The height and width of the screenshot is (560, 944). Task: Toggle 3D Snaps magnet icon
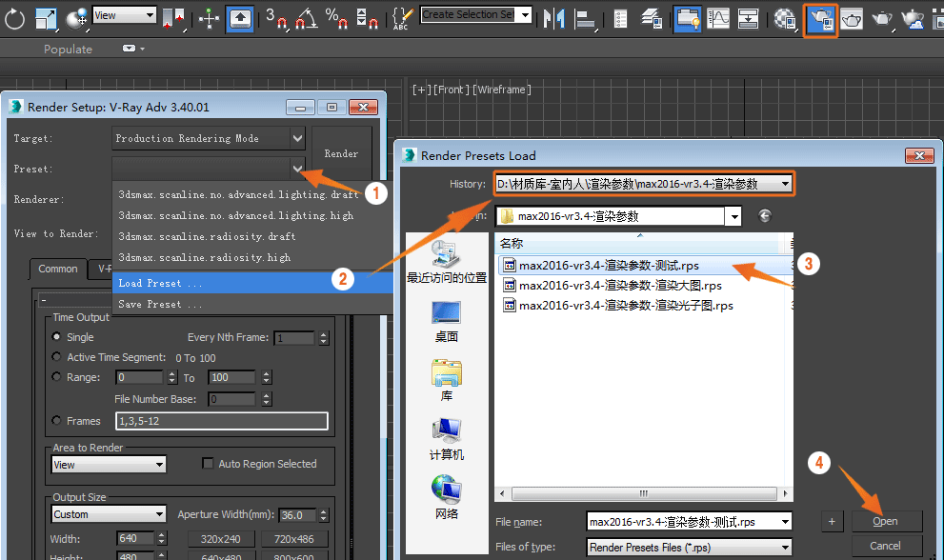(275, 19)
